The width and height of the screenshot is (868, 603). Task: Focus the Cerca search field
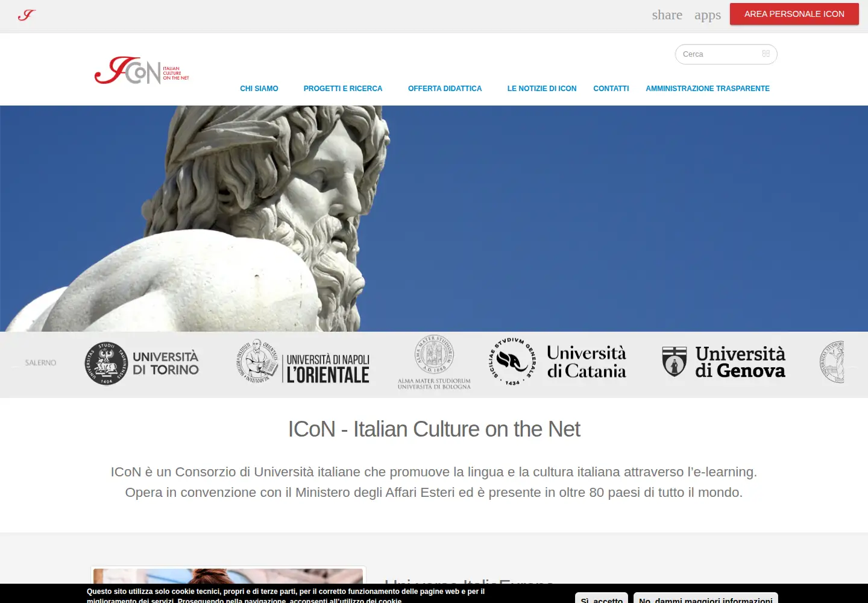coord(726,54)
